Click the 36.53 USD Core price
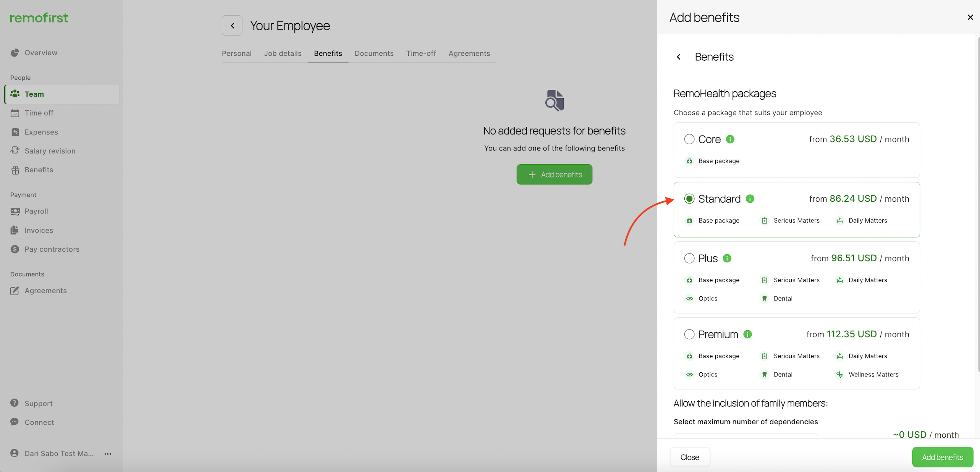980x472 pixels. point(853,139)
